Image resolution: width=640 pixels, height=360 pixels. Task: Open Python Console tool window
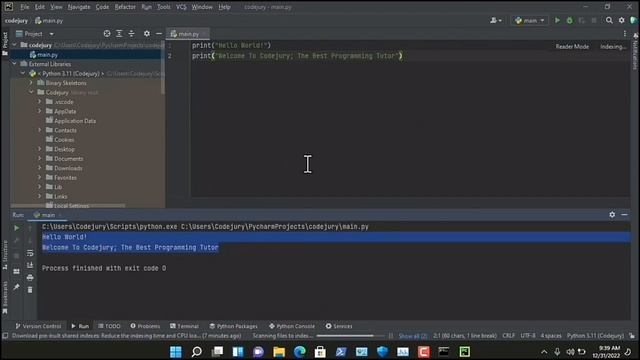pos(292,326)
